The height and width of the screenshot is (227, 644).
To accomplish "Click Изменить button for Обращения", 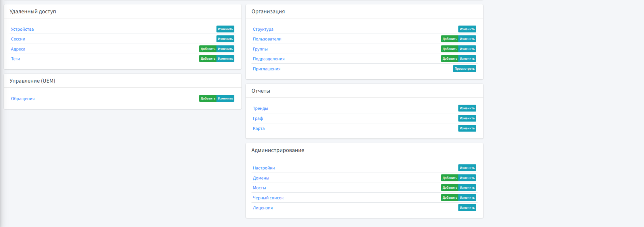I will point(225,98).
